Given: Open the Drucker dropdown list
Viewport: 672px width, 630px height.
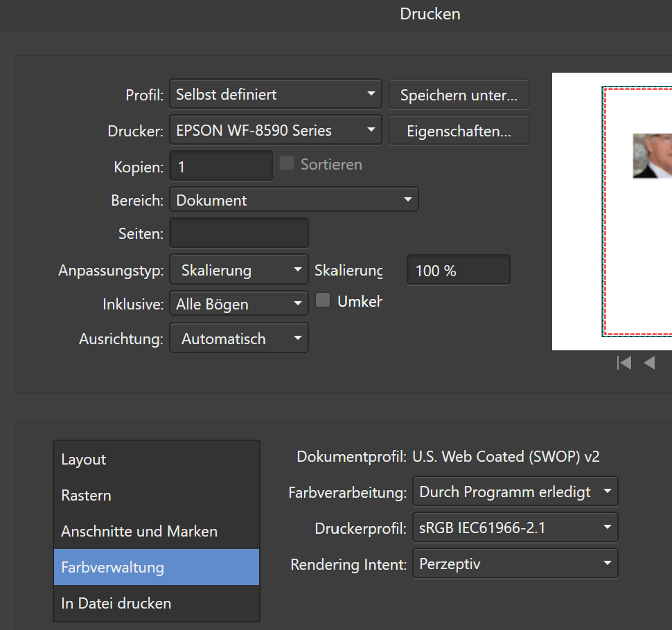Looking at the screenshot, I should [275, 130].
